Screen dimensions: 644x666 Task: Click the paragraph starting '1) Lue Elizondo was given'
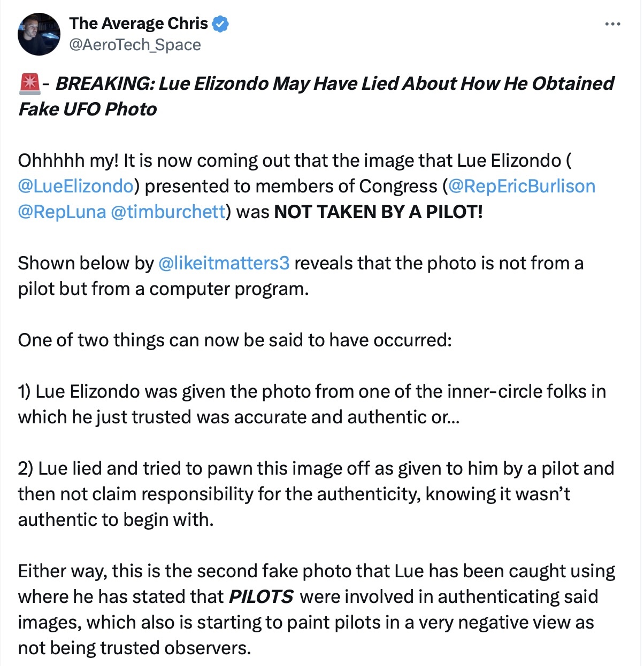(312, 404)
